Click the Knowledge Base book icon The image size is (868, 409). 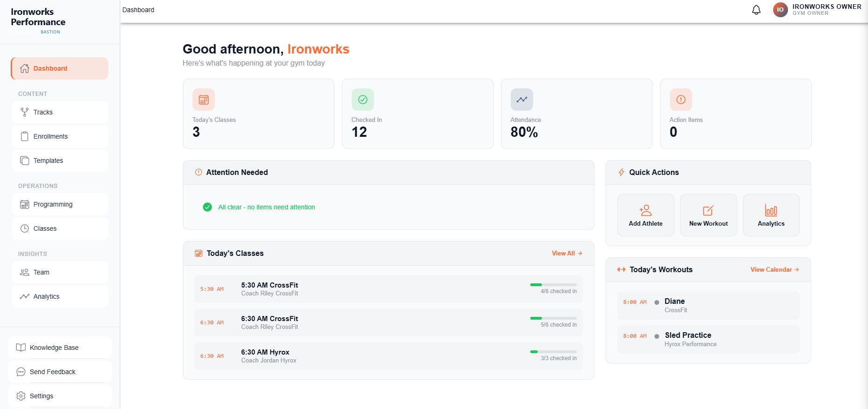coord(21,348)
